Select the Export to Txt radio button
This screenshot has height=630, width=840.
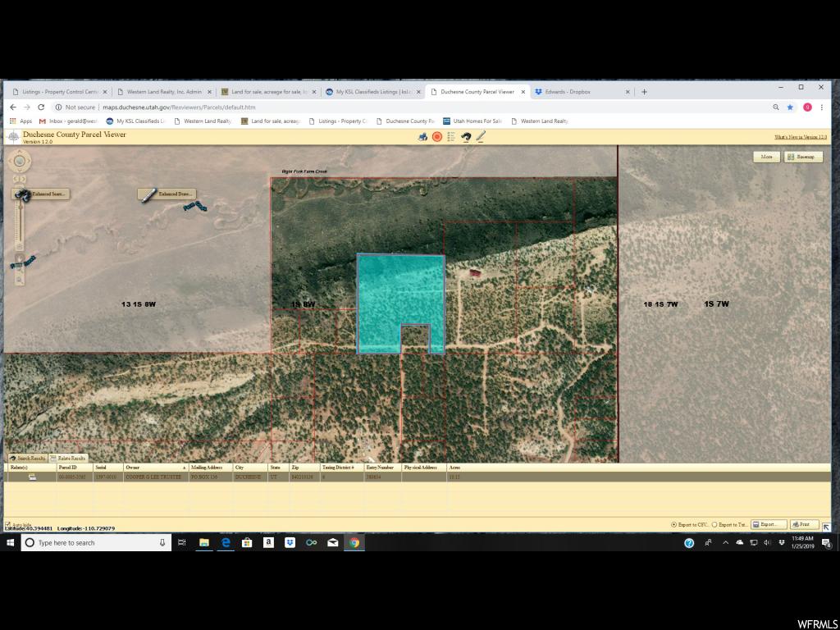pyautogui.click(x=714, y=524)
